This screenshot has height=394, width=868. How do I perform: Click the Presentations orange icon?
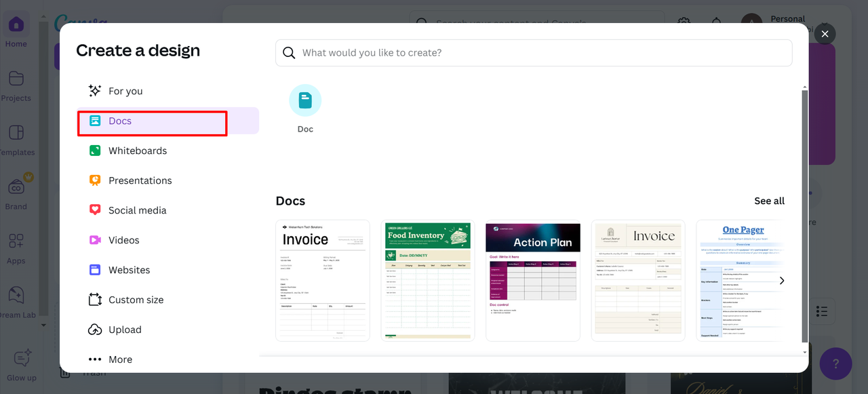pyautogui.click(x=95, y=180)
